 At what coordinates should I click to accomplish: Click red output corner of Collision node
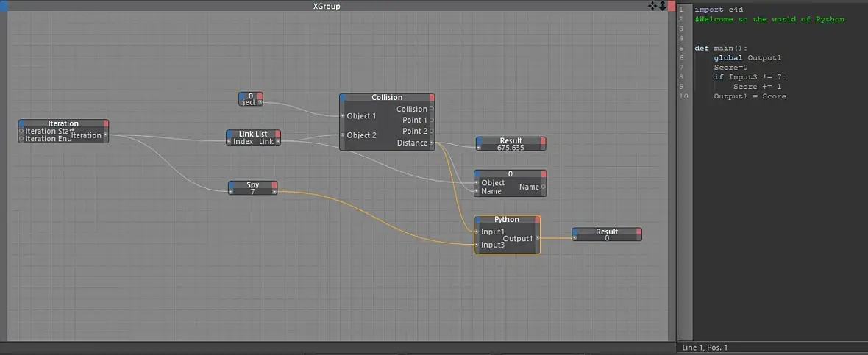tap(432, 97)
